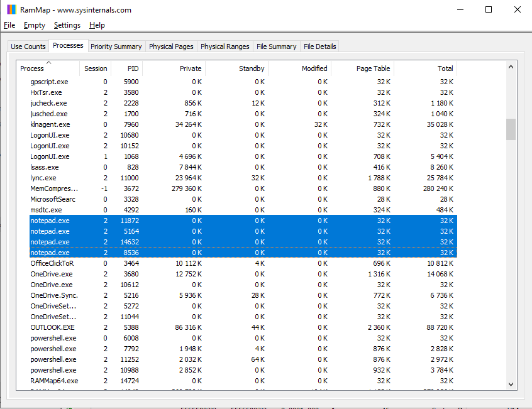The width and height of the screenshot is (532, 409).
Task: Open the Settings menu
Action: tap(67, 25)
